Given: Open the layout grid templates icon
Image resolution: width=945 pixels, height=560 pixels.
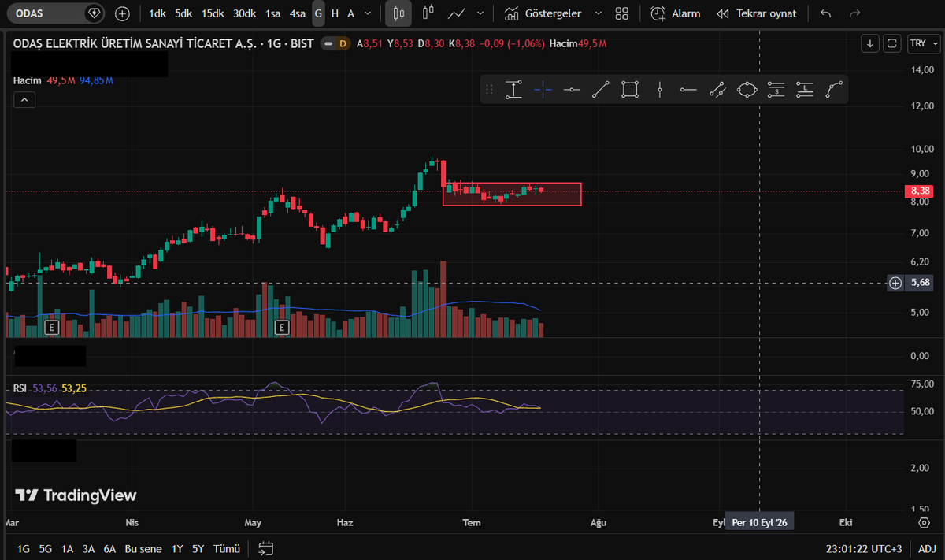Looking at the screenshot, I should (x=622, y=13).
